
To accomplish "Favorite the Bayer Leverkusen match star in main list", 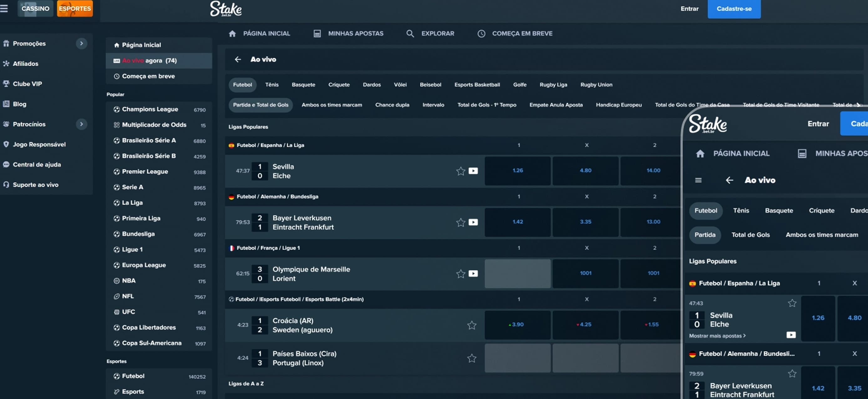I will (461, 222).
